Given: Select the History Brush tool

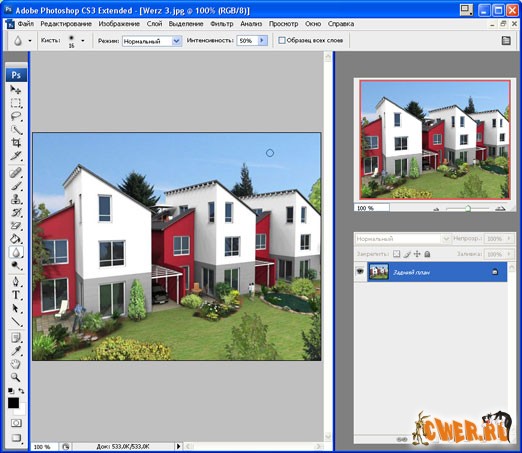Looking at the screenshot, I should 15,212.
